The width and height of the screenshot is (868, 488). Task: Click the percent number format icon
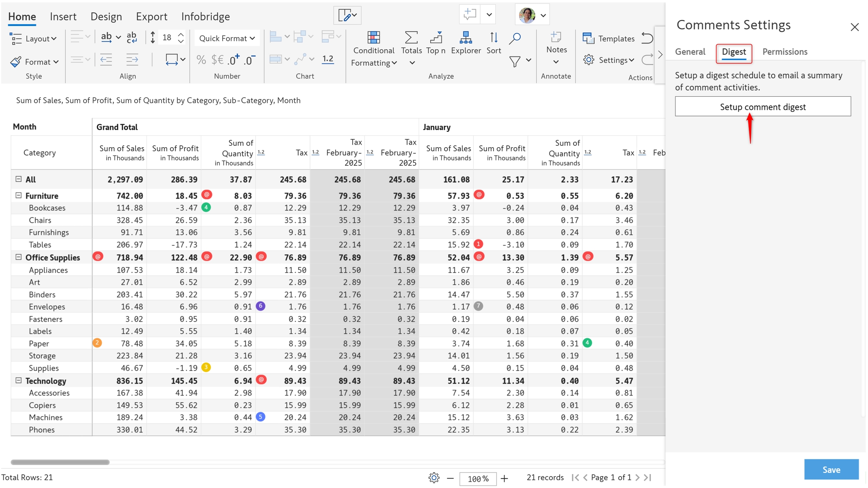(201, 60)
